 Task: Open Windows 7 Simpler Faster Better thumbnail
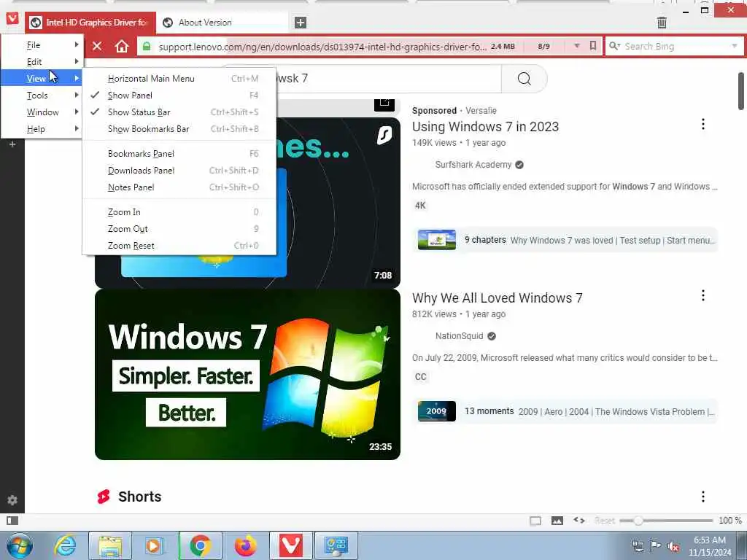[247, 374]
